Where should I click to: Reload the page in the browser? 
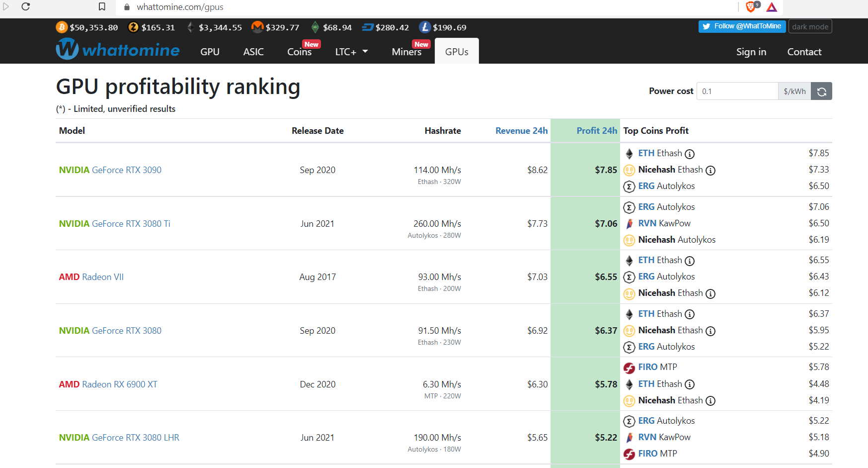point(26,7)
